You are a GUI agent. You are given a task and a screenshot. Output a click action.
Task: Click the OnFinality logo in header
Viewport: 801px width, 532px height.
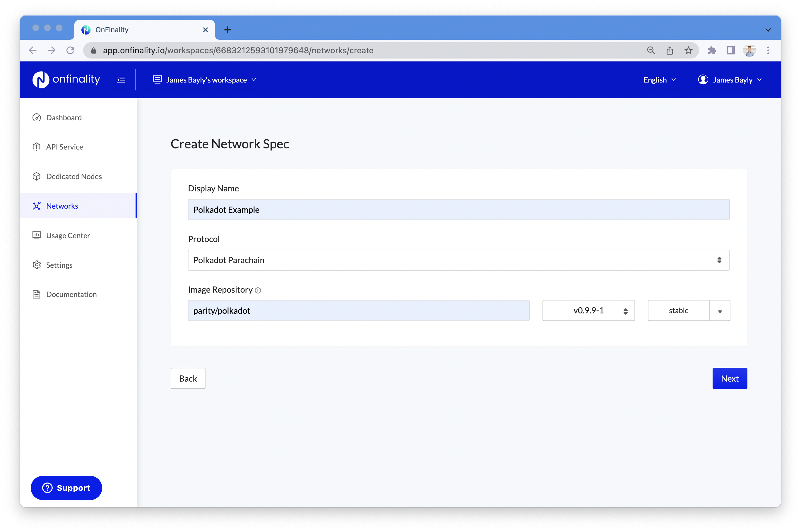66,80
